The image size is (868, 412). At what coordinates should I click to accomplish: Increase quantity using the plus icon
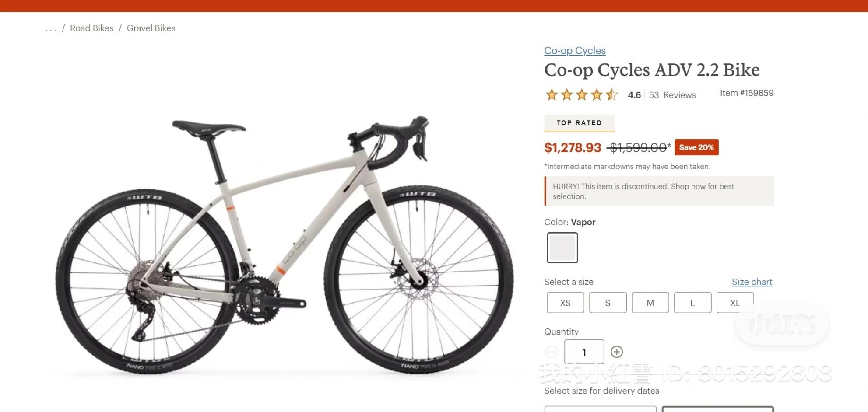617,351
